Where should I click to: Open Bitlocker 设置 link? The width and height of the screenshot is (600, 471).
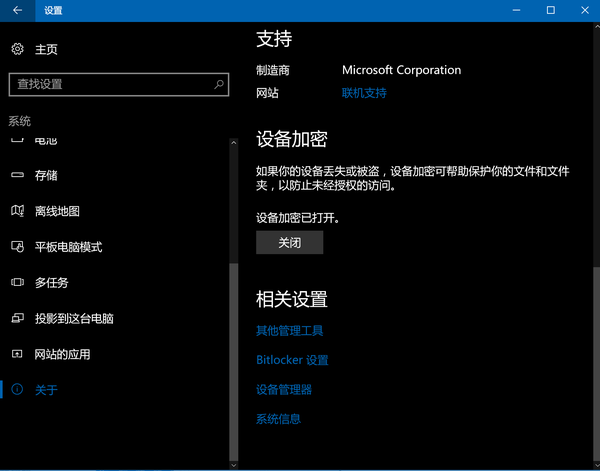click(x=292, y=360)
